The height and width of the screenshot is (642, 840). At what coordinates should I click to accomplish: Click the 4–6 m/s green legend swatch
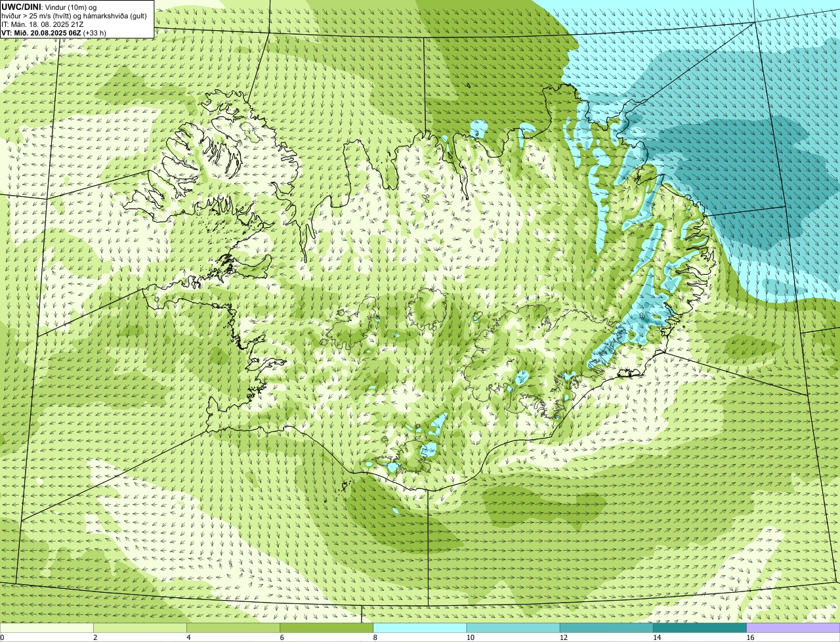[233, 628]
